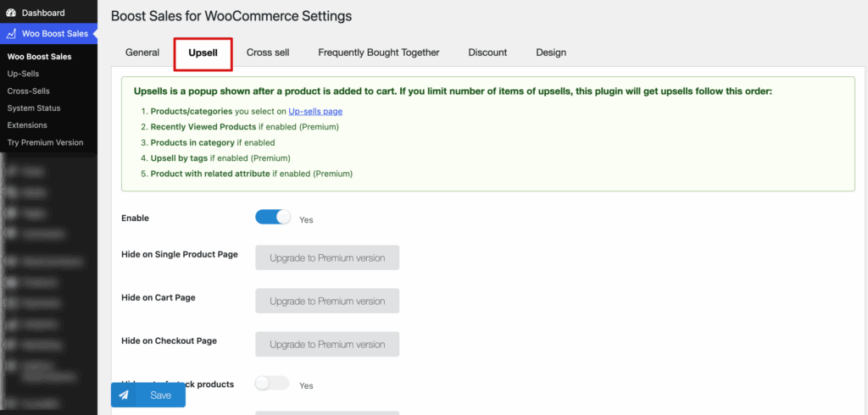Screen dimensions: 868x415
Task: Click Upgrade to Premium for Checkout Page
Action: [327, 344]
